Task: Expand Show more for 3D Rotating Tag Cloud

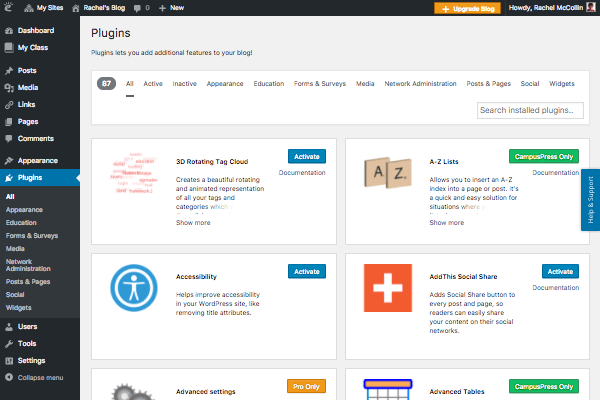Action: (193, 223)
